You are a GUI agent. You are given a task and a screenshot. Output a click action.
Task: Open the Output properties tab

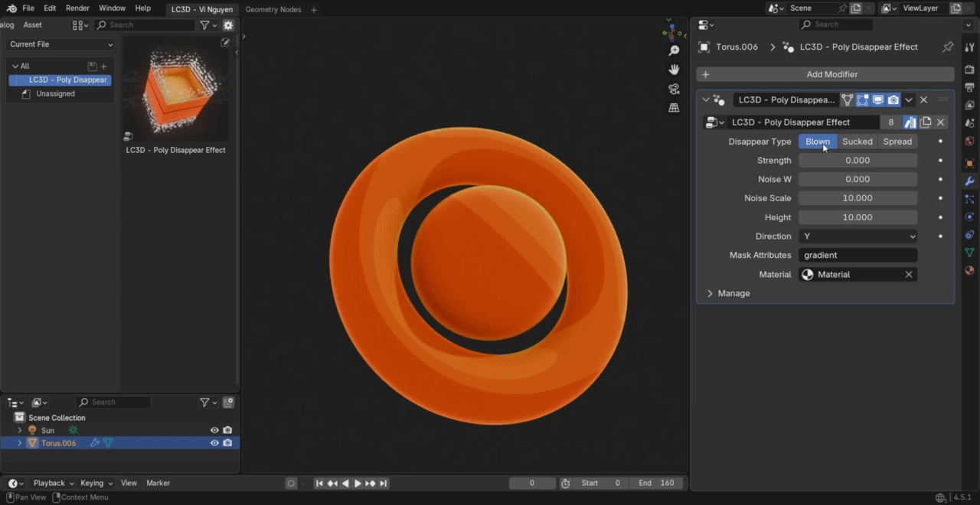(969, 87)
